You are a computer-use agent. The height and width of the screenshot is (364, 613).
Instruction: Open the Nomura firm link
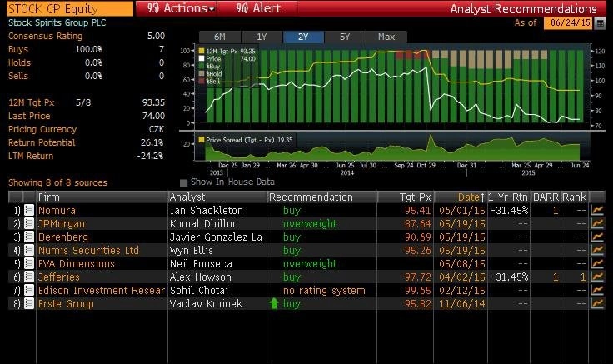point(57,211)
